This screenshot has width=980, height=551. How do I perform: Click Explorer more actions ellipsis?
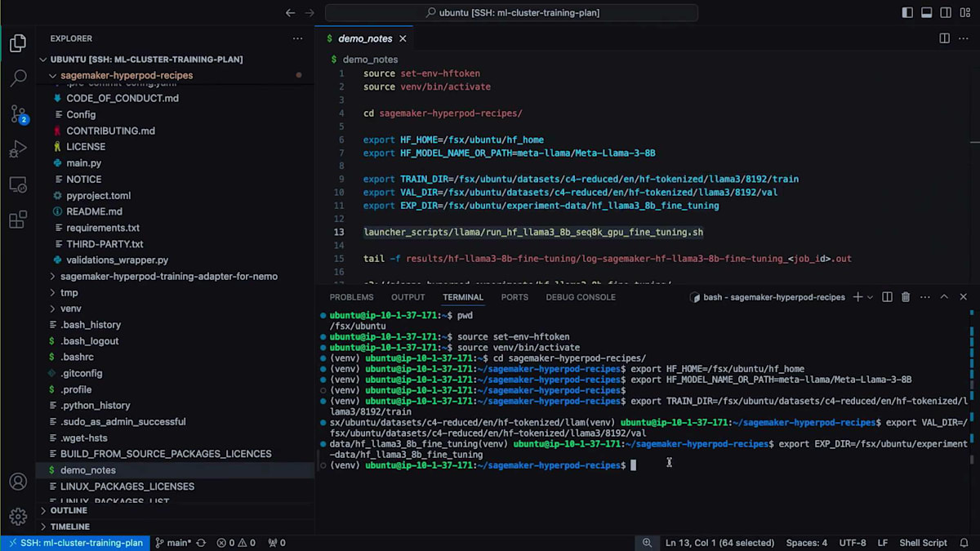tap(297, 38)
